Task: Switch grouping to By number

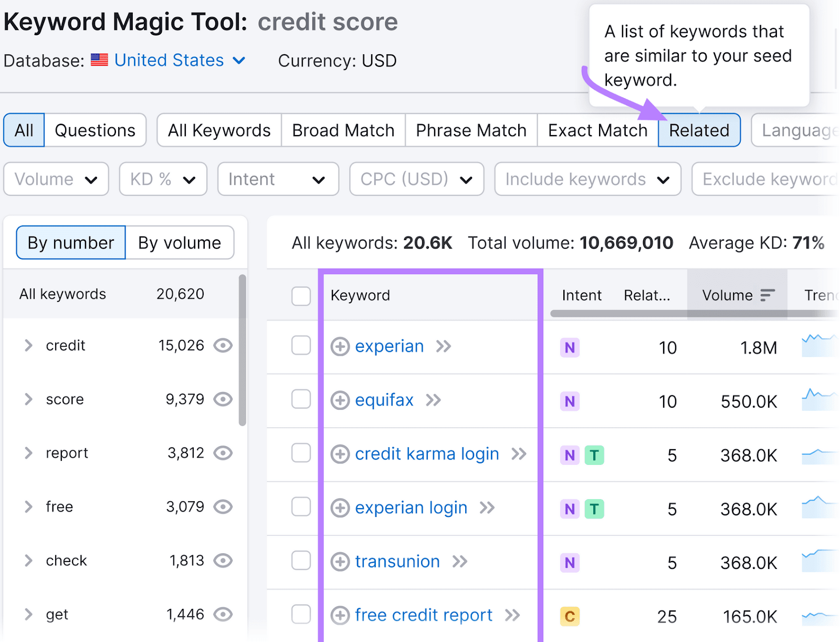Action: tap(71, 243)
